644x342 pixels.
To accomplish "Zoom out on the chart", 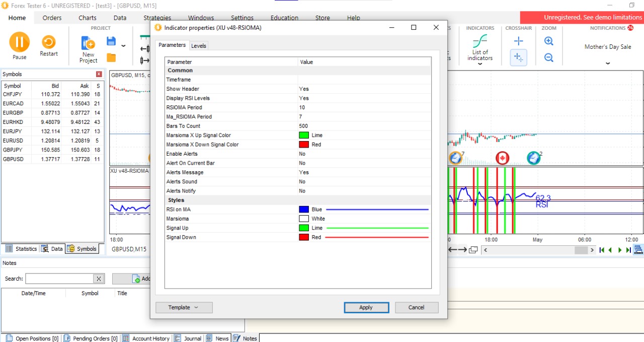I will pyautogui.click(x=549, y=57).
